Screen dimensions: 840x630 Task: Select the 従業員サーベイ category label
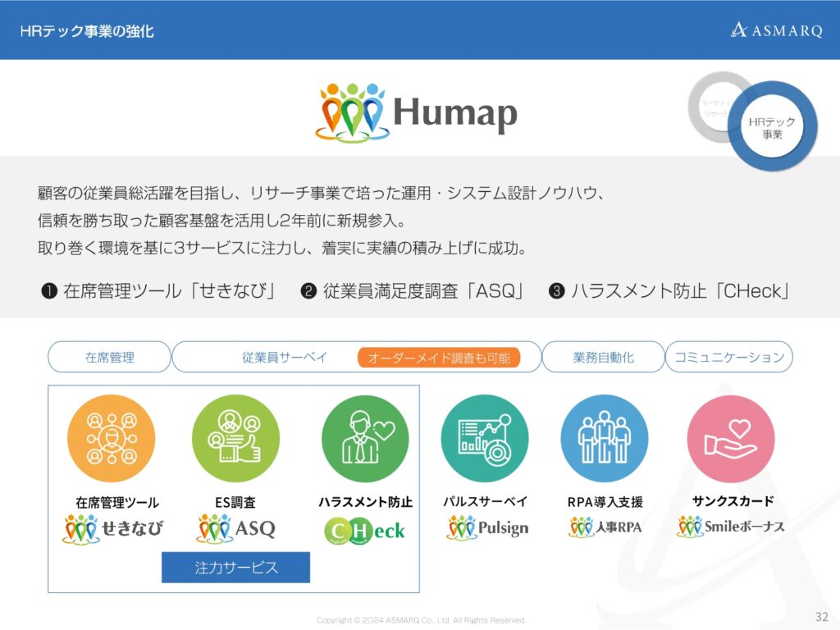tap(285, 358)
